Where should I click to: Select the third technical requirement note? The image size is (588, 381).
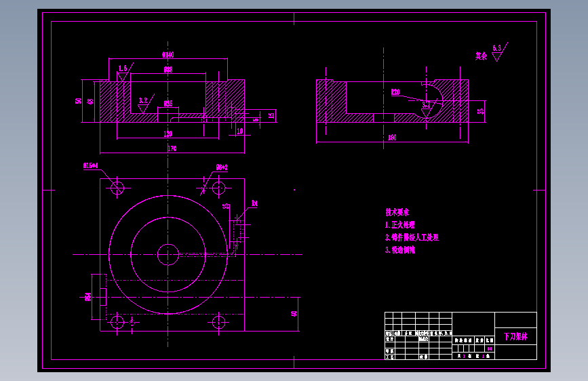[x=400, y=250]
